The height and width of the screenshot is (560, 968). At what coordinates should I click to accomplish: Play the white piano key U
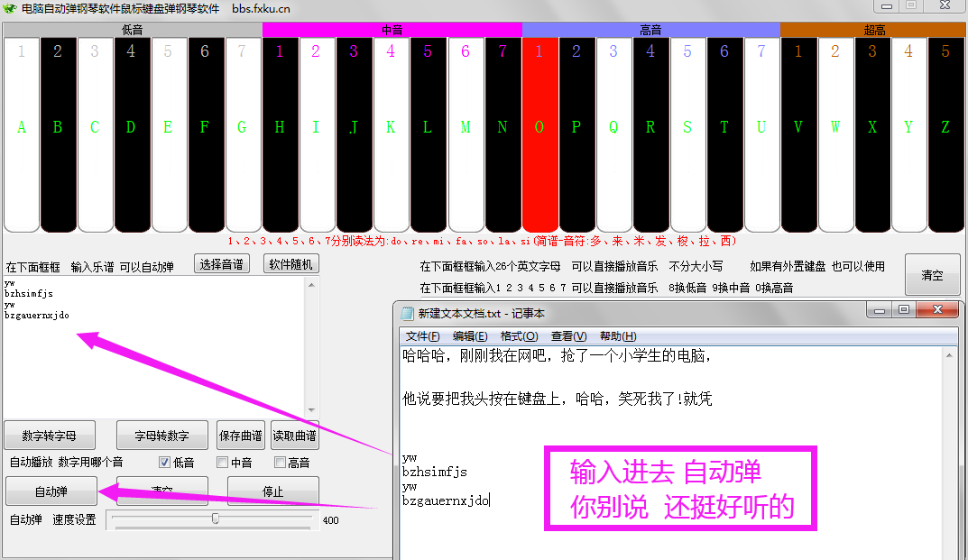coord(761,134)
